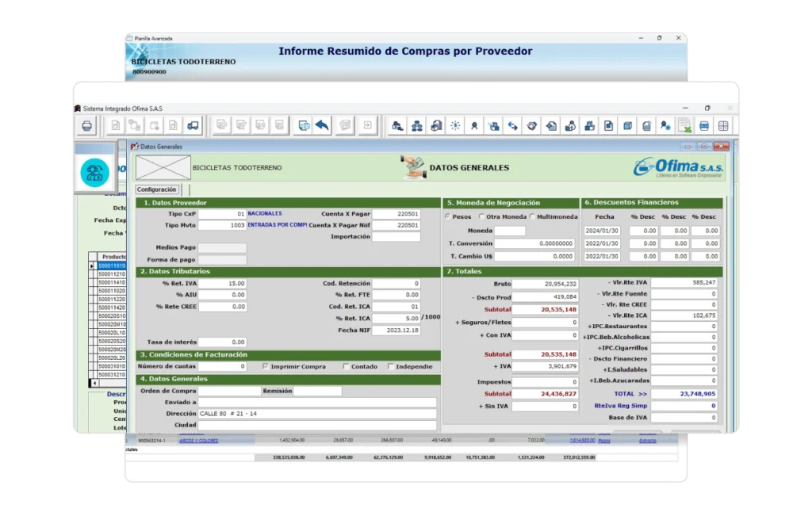This screenshot has height=520, width=812.
Task: Click the box-with-building warehouse toolbar icon
Action: pos(436,126)
